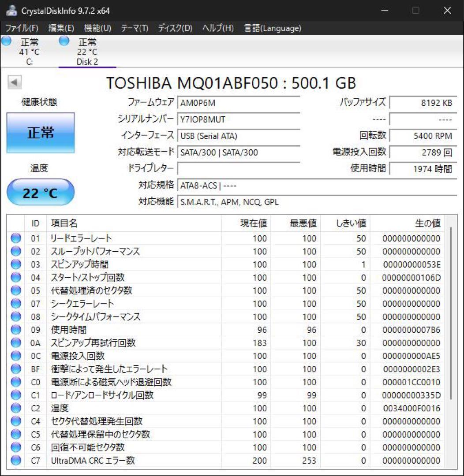The height and width of the screenshot is (476, 464).
Task: Click the indicator beside 回復不可能セクタ数
Action: [x=15, y=447]
